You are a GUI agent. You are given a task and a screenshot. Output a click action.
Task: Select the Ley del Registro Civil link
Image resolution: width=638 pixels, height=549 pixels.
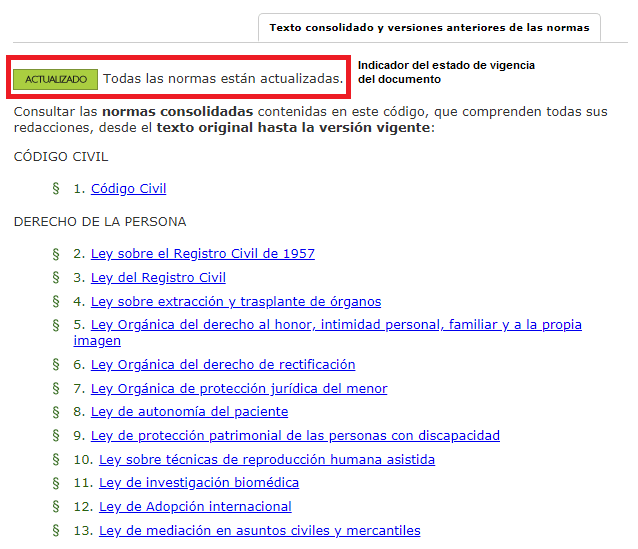(158, 278)
